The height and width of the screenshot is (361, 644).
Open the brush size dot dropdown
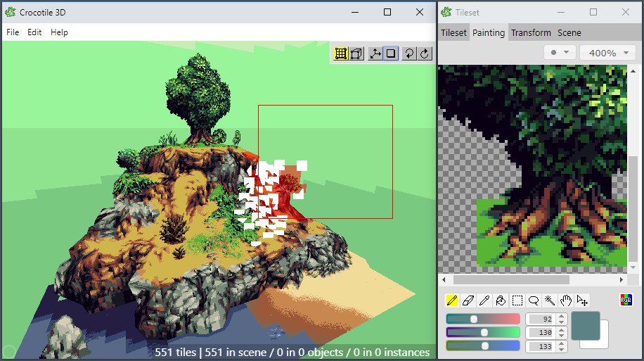[x=560, y=53]
